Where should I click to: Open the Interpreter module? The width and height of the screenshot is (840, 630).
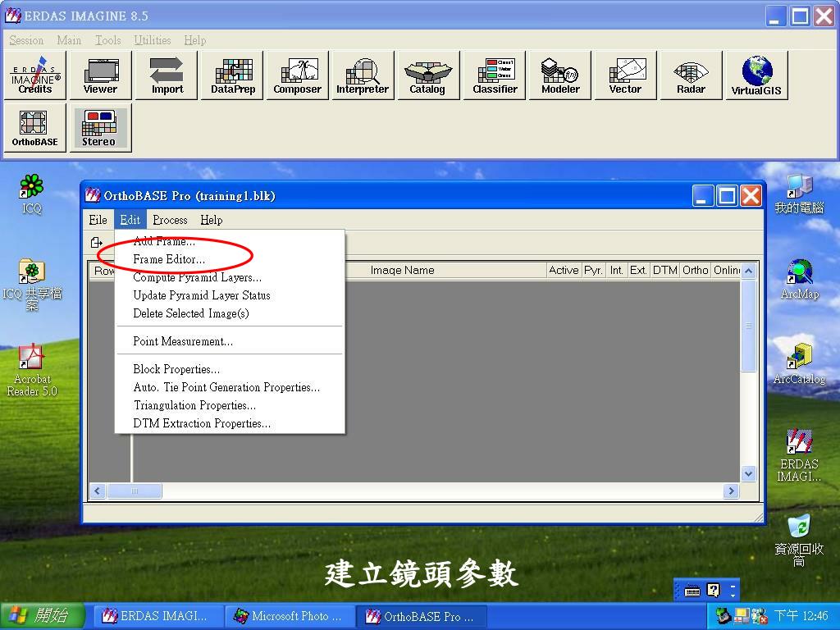[x=363, y=75]
